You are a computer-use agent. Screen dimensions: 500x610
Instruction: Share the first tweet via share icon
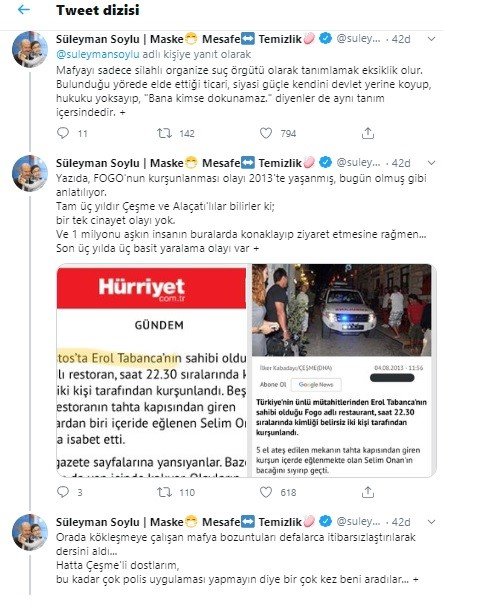tap(368, 133)
